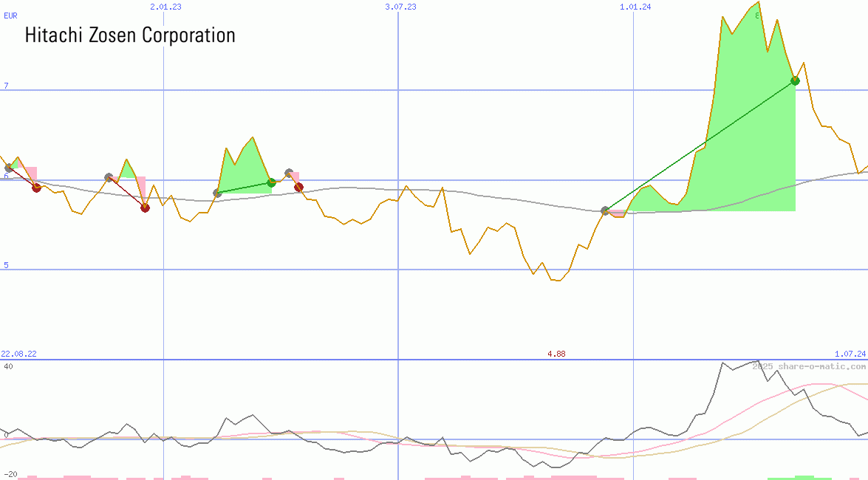Viewport: 868px width, 480px height.
Task: Click the last red marker before the 3.07.23 line
Action: (299, 188)
